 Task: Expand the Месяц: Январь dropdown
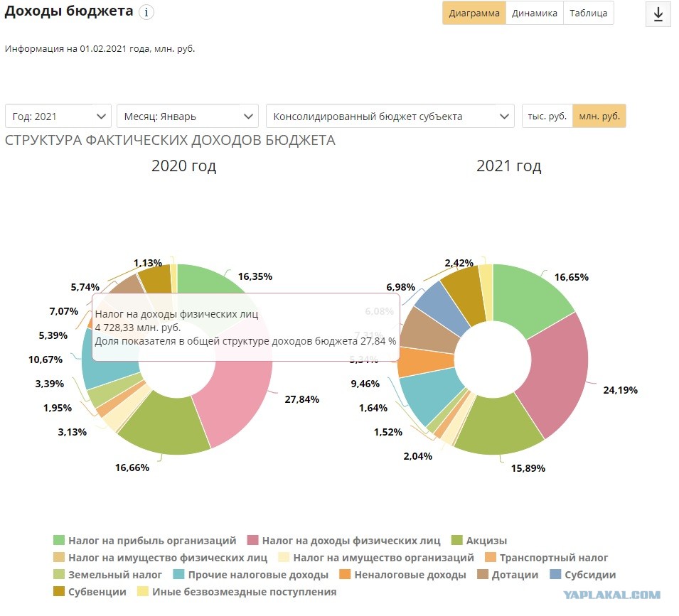point(188,116)
